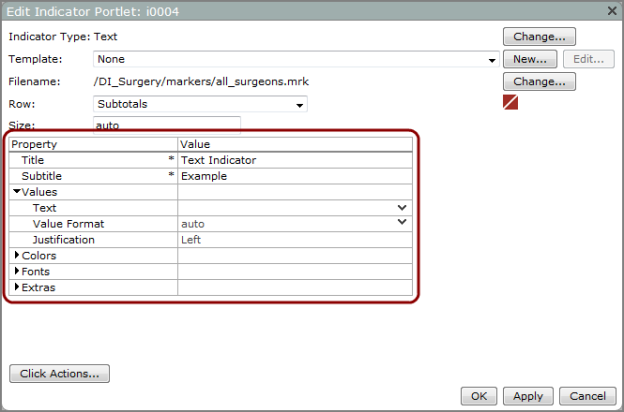624x412 pixels.
Task: Open the Text value chevron dropdown
Action: coord(402,208)
